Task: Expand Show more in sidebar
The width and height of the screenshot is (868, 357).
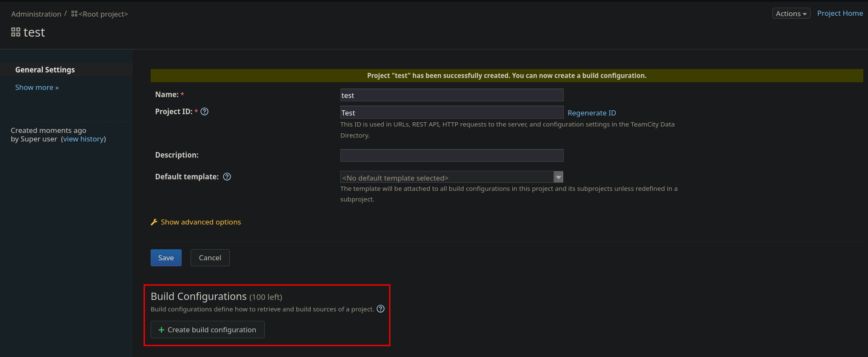Action: point(37,87)
